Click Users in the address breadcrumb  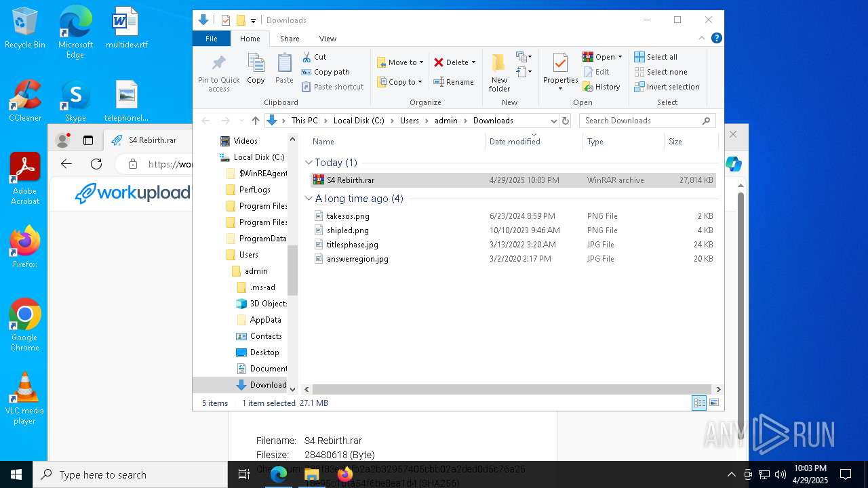[x=410, y=121]
